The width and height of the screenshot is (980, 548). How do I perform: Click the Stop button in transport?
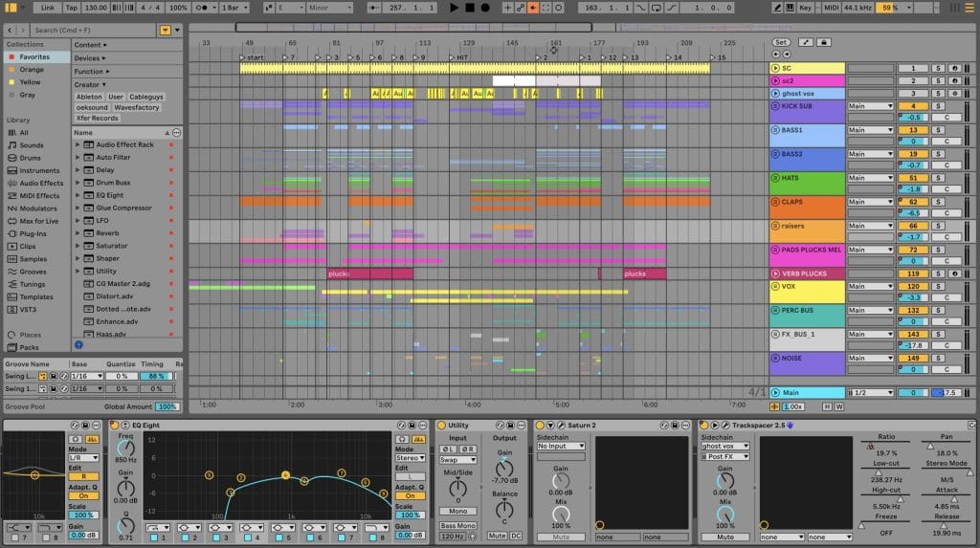[x=469, y=8]
